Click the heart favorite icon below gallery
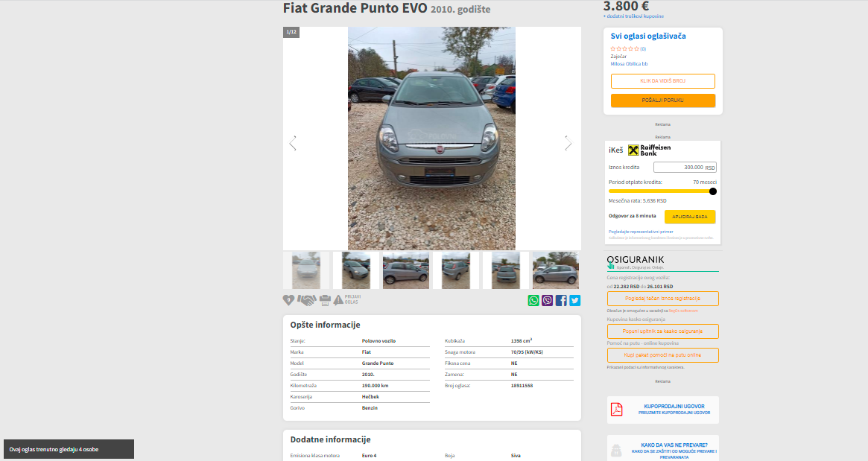The image size is (868, 461). point(288,300)
